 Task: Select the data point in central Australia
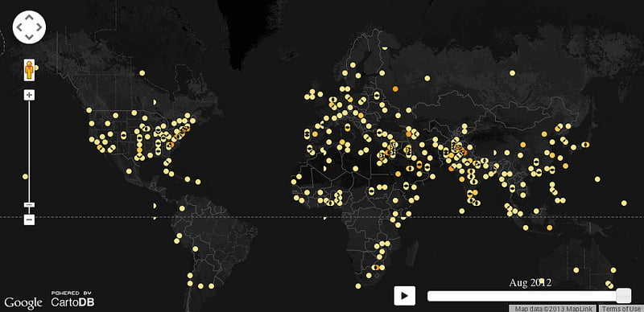click(x=576, y=270)
